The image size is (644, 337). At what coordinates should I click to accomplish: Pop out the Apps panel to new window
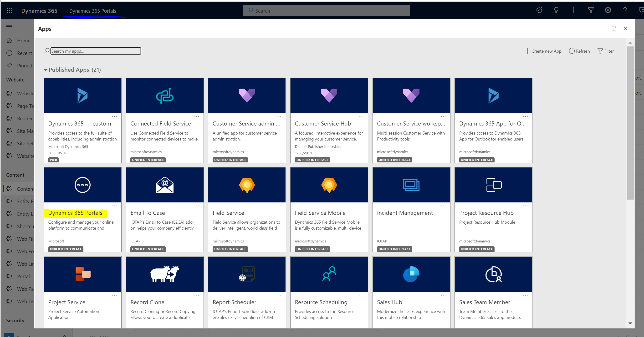pos(614,29)
